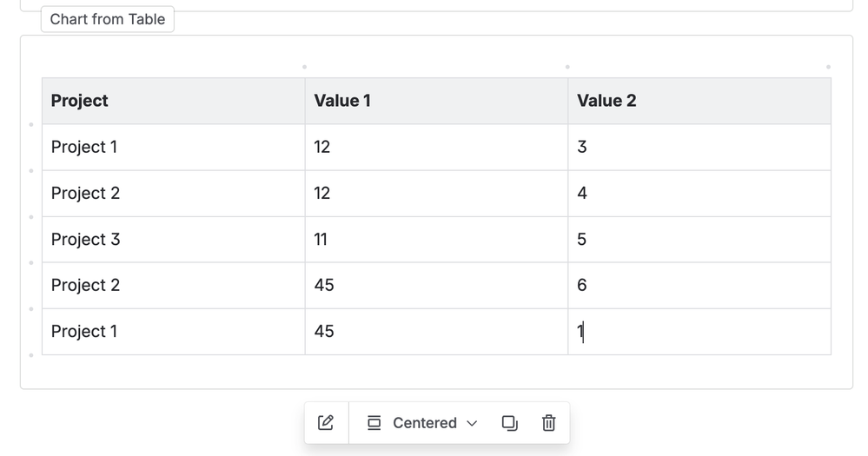
Task: Click the Value 2 cell containing 5
Action: (x=699, y=239)
